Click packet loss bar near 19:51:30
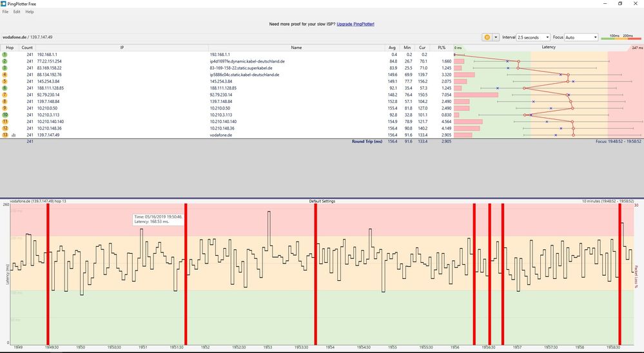 (x=186, y=274)
